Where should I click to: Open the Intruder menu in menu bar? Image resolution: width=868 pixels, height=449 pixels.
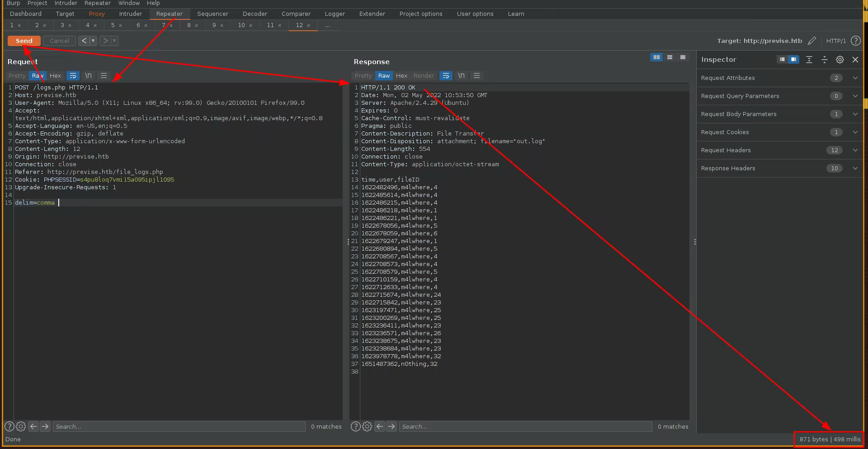(66, 3)
